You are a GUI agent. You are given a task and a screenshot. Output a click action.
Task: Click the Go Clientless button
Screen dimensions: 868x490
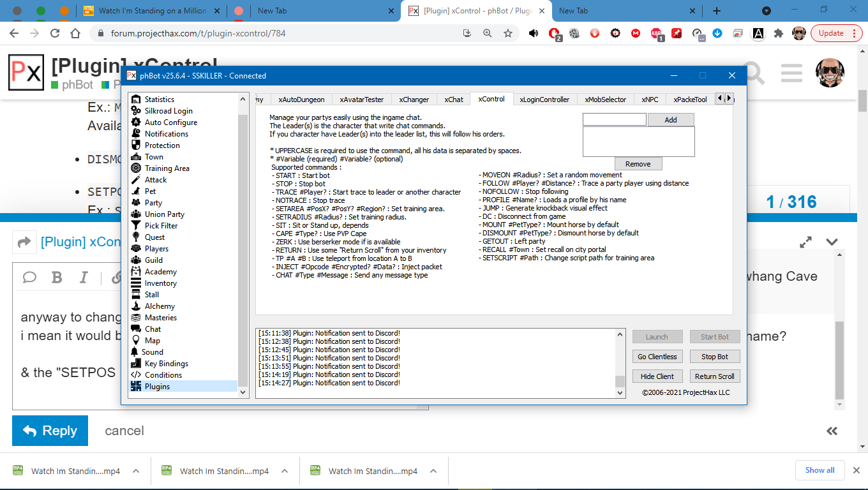[x=657, y=357]
